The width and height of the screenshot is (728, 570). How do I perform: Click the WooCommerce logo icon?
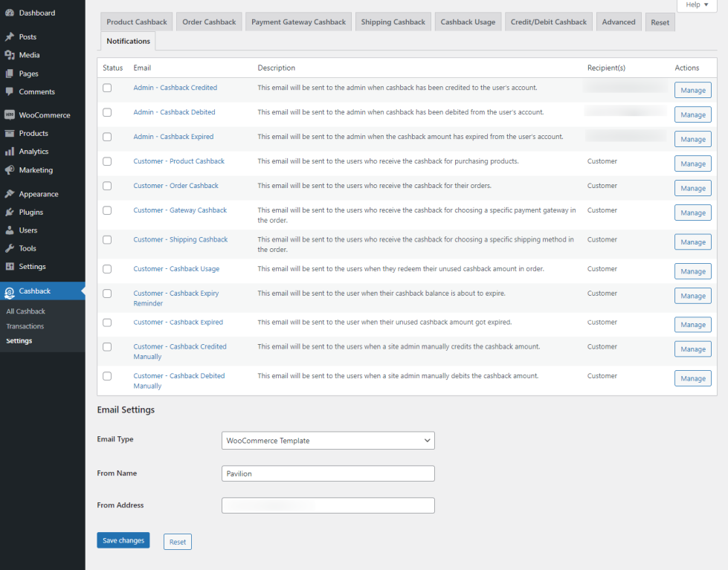tap(9, 114)
